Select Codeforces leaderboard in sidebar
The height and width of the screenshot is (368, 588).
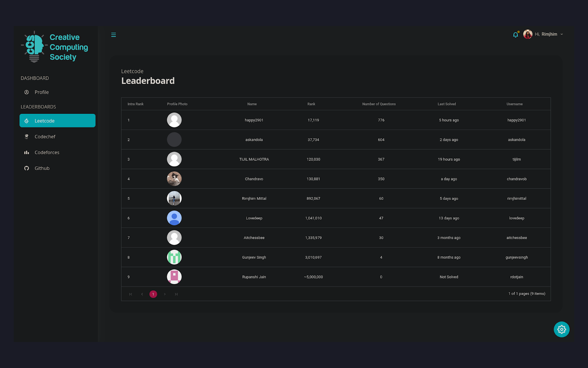point(57,153)
